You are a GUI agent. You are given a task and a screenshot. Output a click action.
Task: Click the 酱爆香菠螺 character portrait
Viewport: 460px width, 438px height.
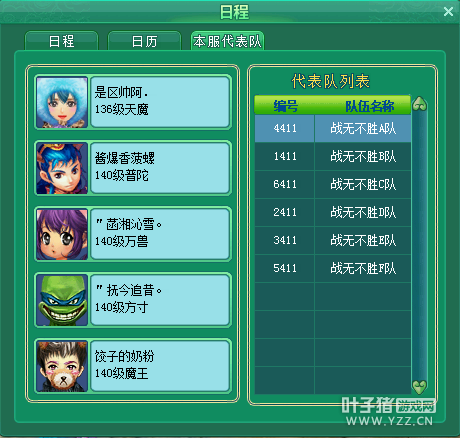point(62,168)
